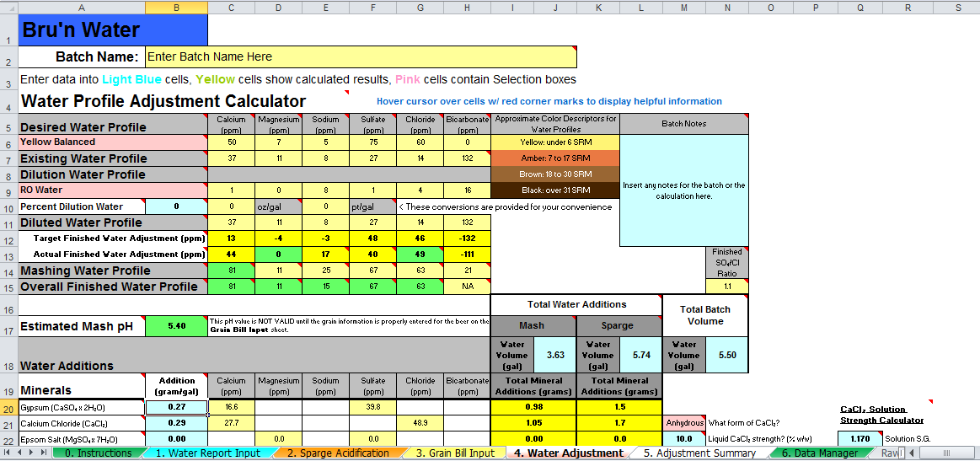Select Percent Dilution Water value cell

(x=176, y=206)
